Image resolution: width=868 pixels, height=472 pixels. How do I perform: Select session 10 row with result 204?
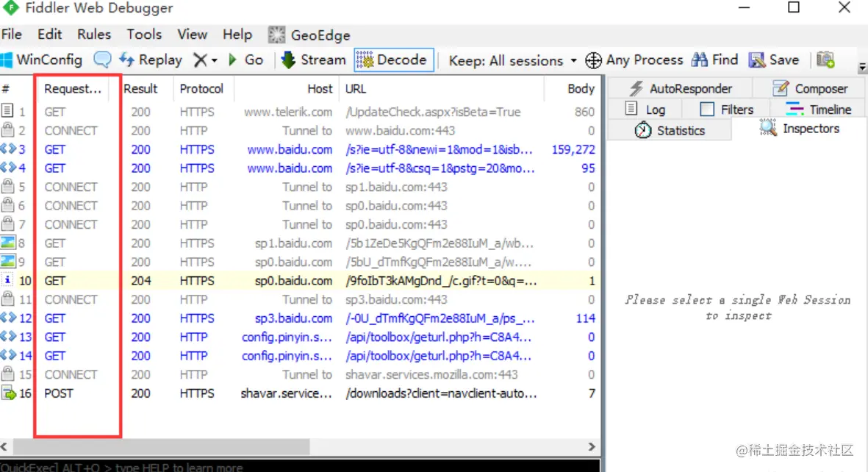pos(300,281)
